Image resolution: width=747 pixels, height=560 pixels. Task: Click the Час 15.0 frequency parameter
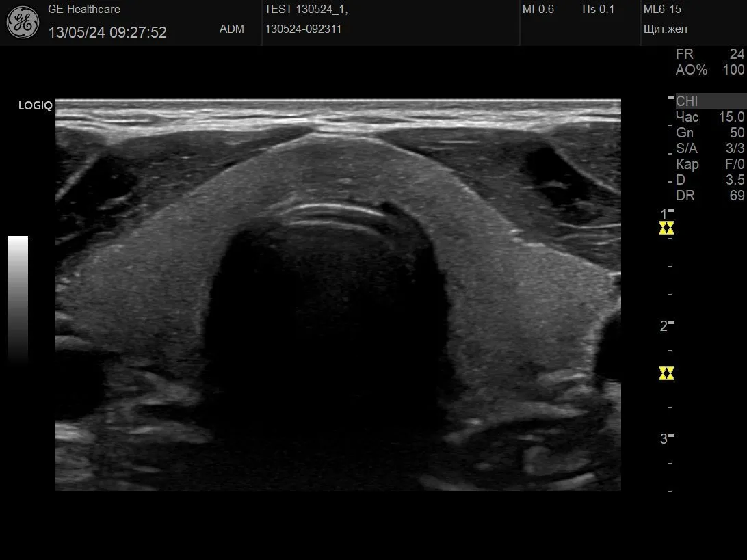[x=709, y=117]
